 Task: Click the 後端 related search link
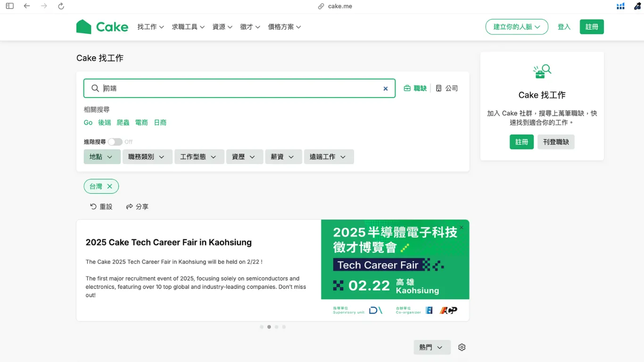(104, 122)
